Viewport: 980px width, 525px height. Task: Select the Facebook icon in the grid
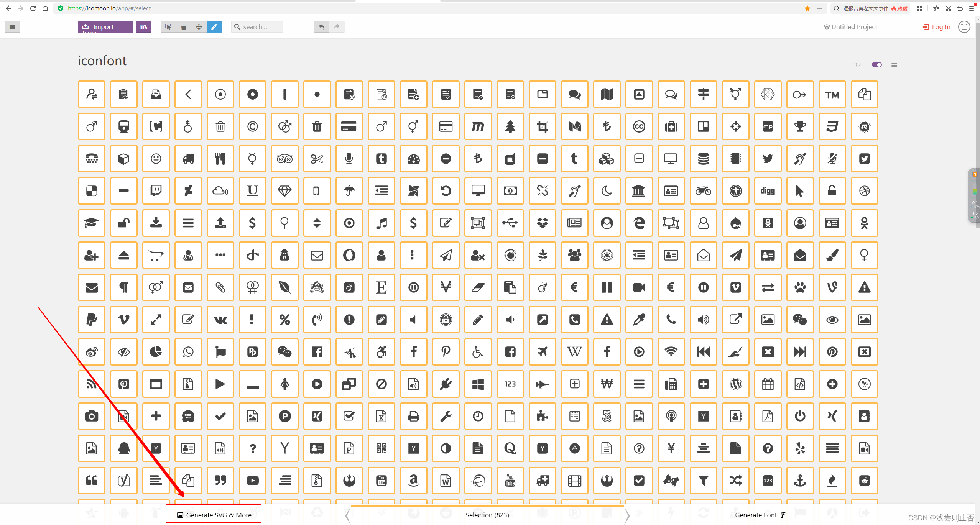tap(317, 352)
